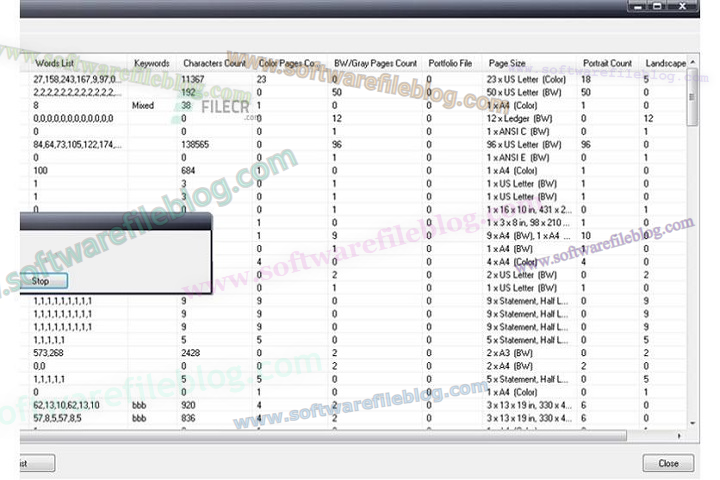Click the '2 x A3 (BW)' cell
Screen dimensions: 720x480
(510, 353)
